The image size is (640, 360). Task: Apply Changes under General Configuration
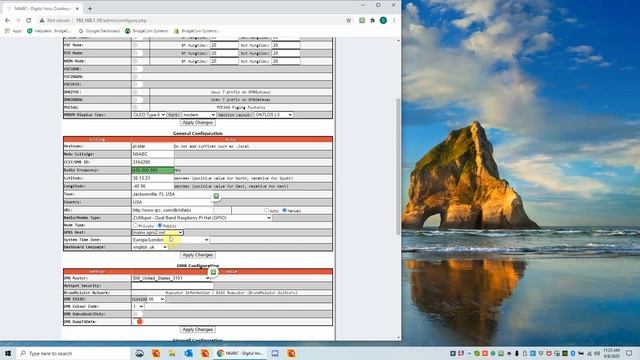pyautogui.click(x=198, y=255)
